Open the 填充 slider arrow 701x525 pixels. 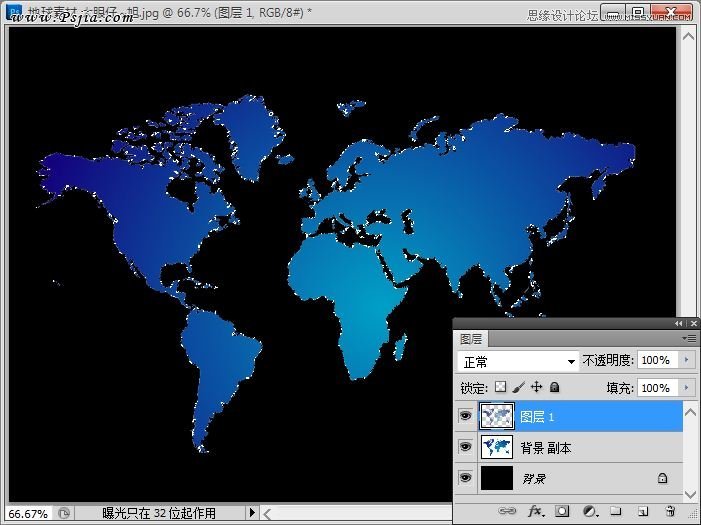click(x=687, y=387)
